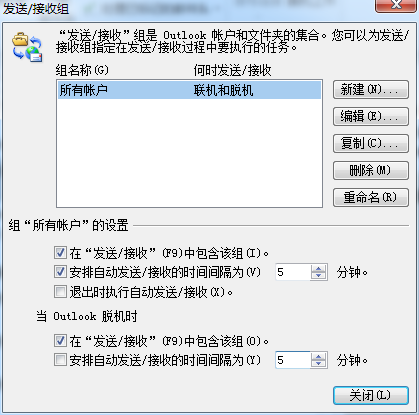The height and width of the screenshot is (415, 419).
Task: Click the online interval minutes input field
Action: coord(293,272)
